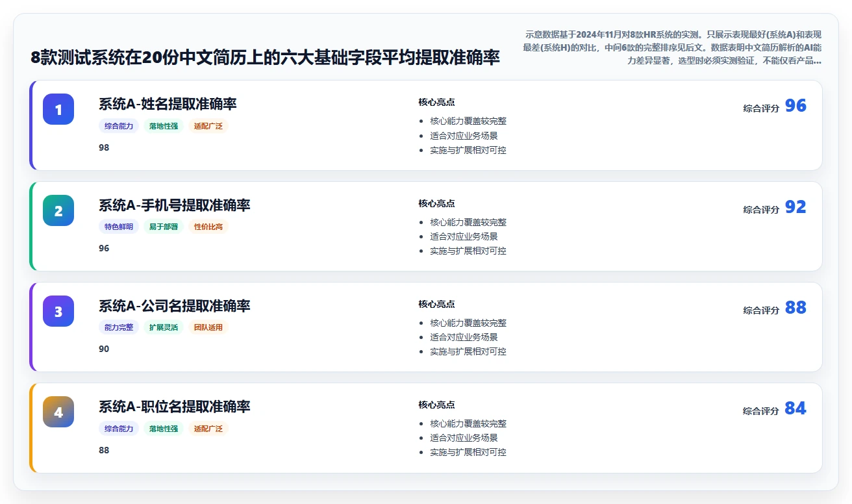Select the 适配广泛 tag in the 姓名 card
The height and width of the screenshot is (504, 852).
click(x=208, y=126)
